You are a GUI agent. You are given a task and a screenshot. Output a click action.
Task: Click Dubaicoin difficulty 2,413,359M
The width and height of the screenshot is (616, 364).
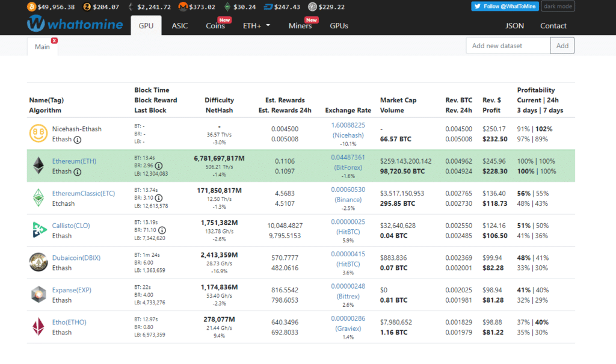(x=219, y=255)
